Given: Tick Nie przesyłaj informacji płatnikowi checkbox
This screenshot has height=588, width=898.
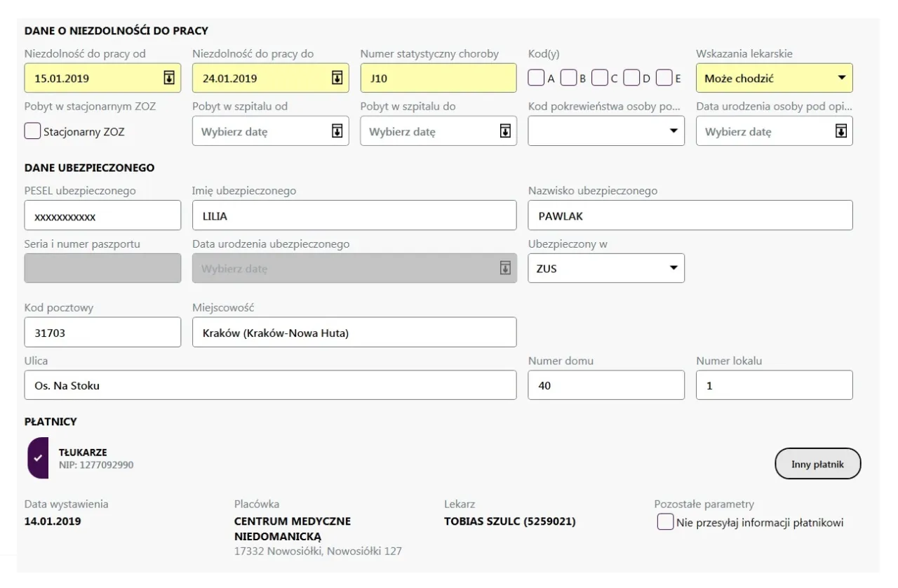Looking at the screenshot, I should point(665,522).
